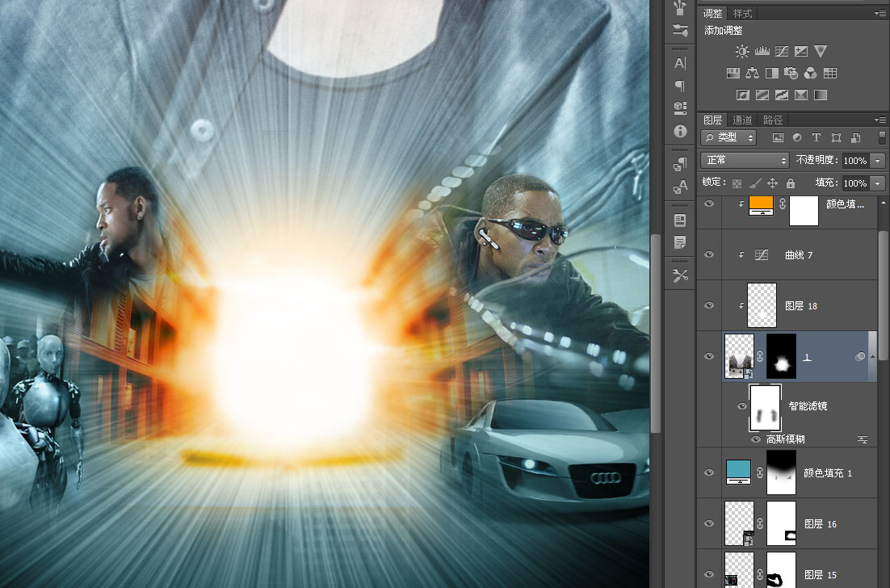Hide the 颜色填充 1 layer
This screenshot has height=588, width=890.
click(709, 472)
